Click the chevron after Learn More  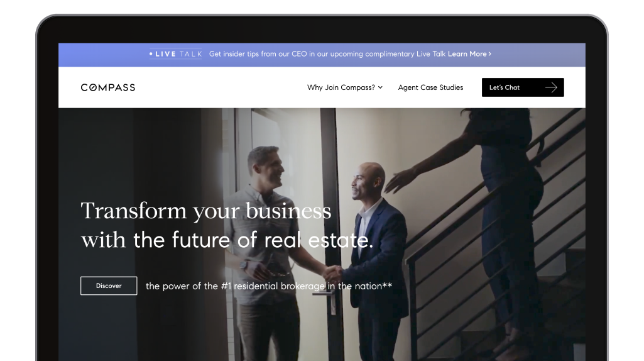tap(489, 54)
